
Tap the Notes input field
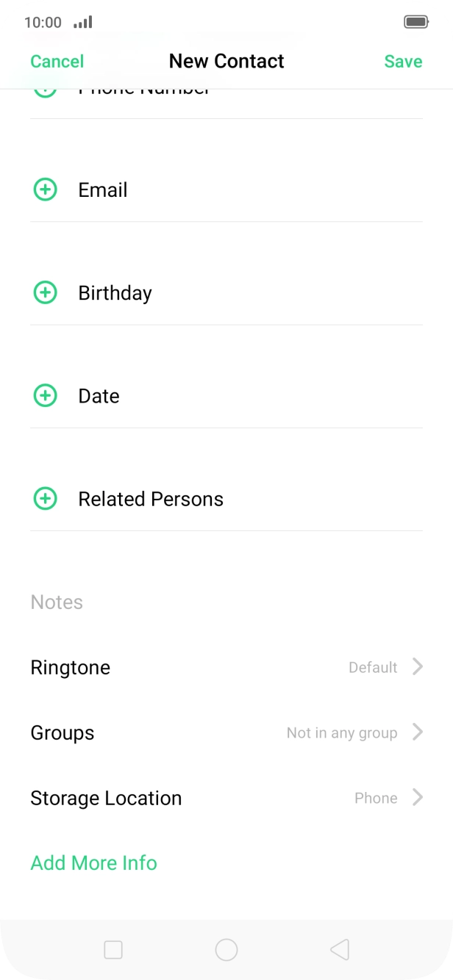point(221,602)
